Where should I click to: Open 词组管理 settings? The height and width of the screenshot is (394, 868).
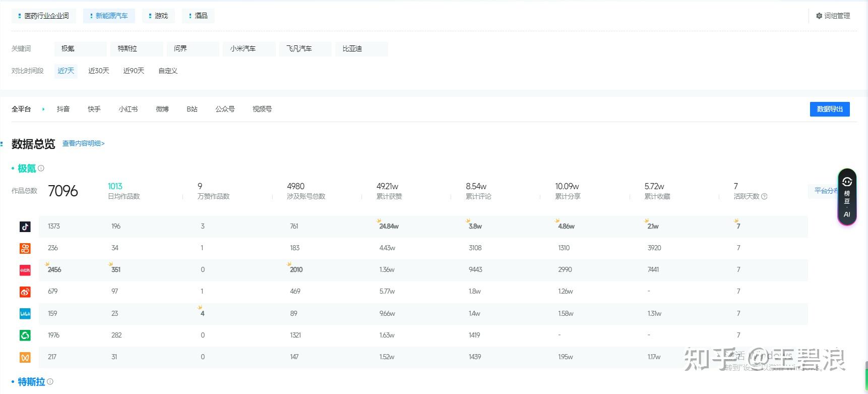pos(833,16)
